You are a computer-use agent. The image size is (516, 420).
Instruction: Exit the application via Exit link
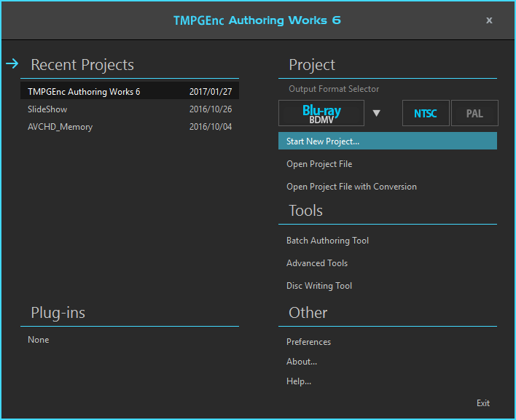pos(483,403)
